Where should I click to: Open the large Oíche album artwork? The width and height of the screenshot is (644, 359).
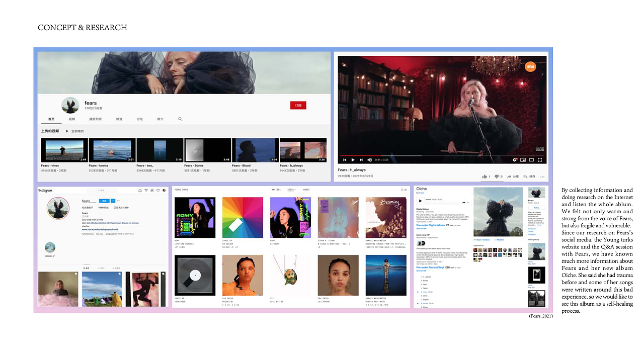click(498, 212)
